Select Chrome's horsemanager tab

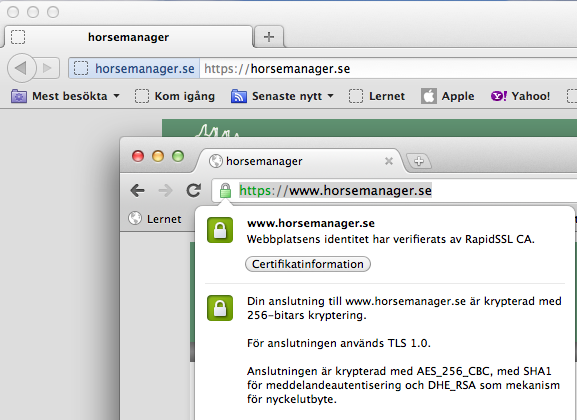[x=301, y=161]
